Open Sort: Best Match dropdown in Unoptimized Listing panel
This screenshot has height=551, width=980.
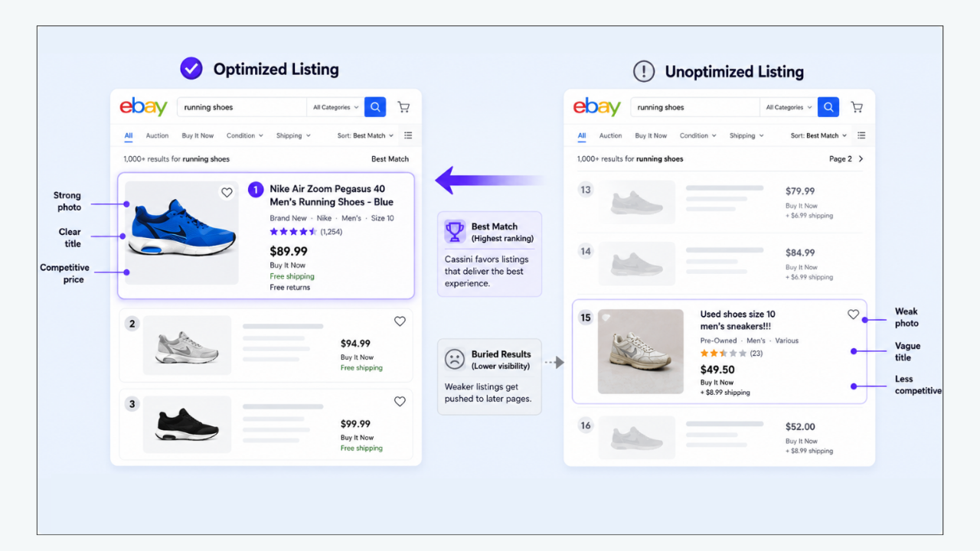pos(818,135)
